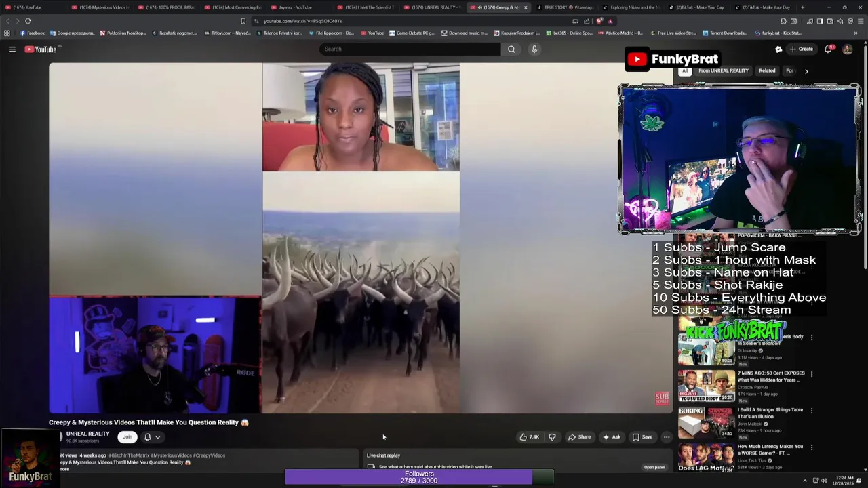Open 'How Much Latency Makes You' video title
The height and width of the screenshot is (488, 868).
click(770, 449)
